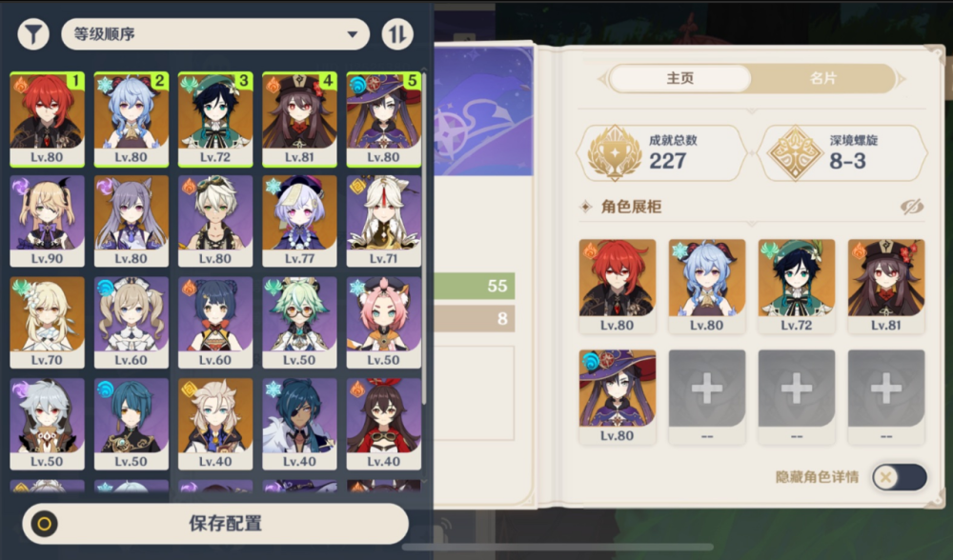Deselect red-haired character numbered 1

point(47,119)
